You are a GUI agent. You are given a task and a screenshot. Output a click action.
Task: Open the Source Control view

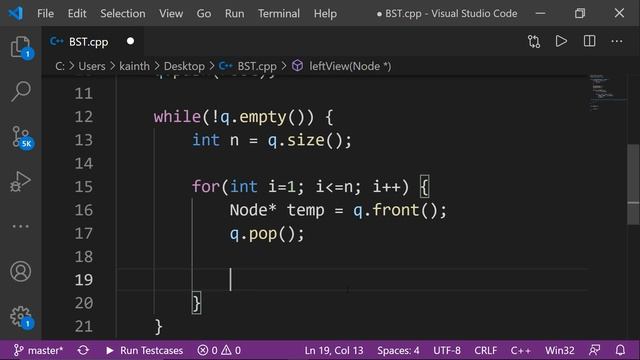coord(21,137)
